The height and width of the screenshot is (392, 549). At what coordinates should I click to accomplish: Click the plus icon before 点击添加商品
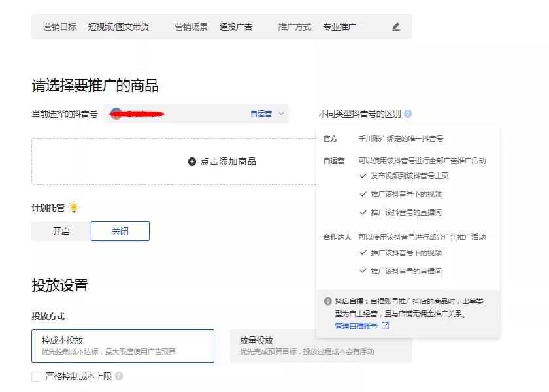(192, 161)
